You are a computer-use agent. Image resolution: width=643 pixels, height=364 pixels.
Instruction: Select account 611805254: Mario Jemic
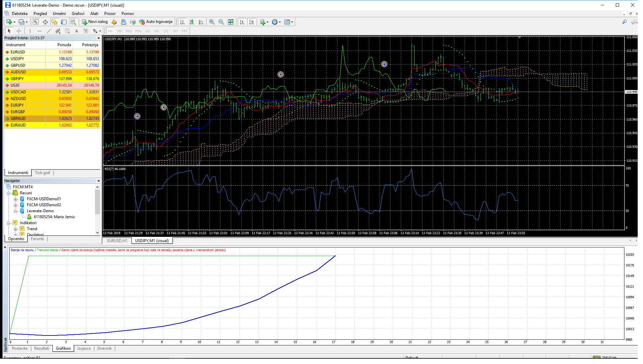tap(54, 217)
